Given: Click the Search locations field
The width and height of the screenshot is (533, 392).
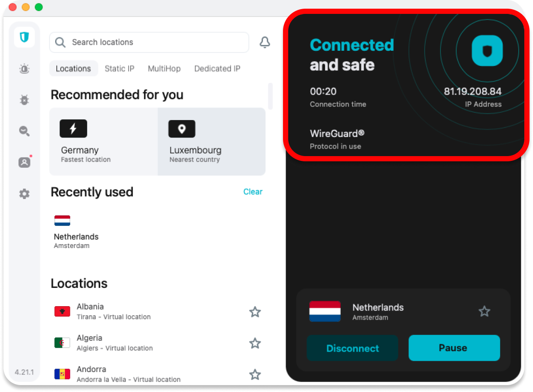Looking at the screenshot, I should tap(149, 42).
